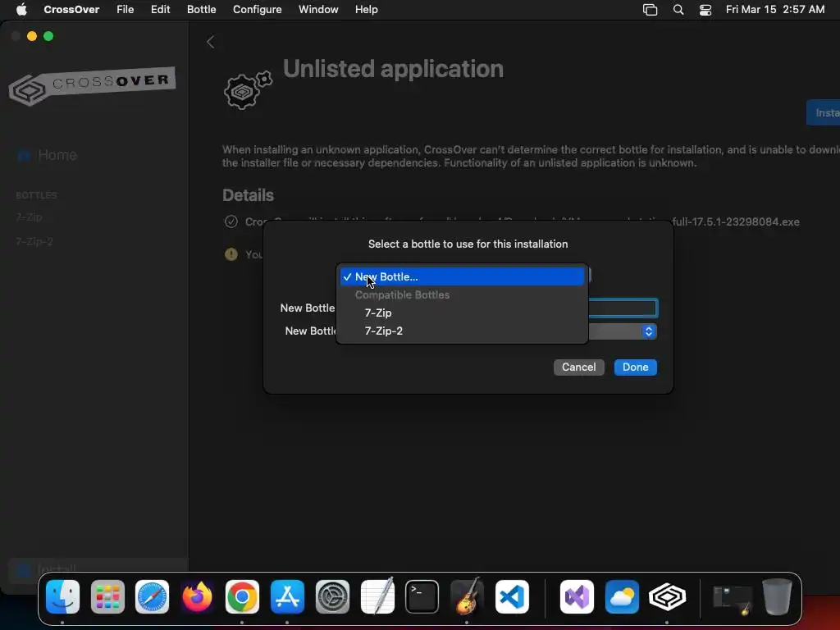Select 7-Zip bottle in the sidebar

29,217
